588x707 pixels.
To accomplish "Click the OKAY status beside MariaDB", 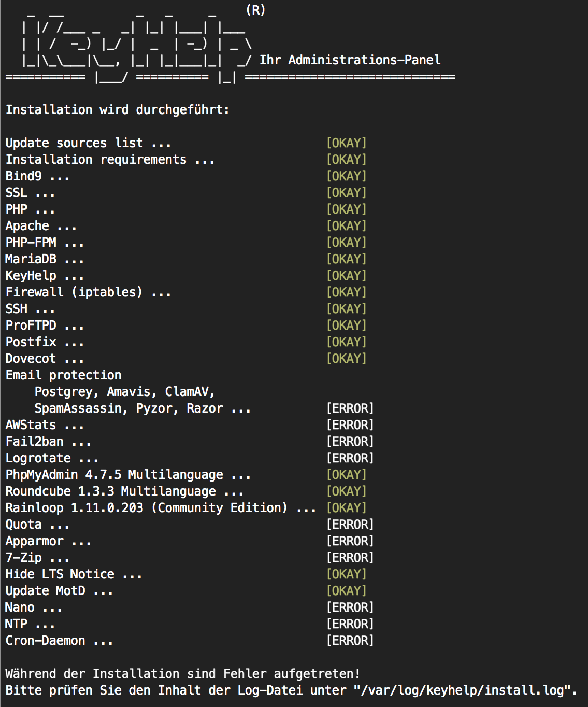I will pyautogui.click(x=346, y=259).
